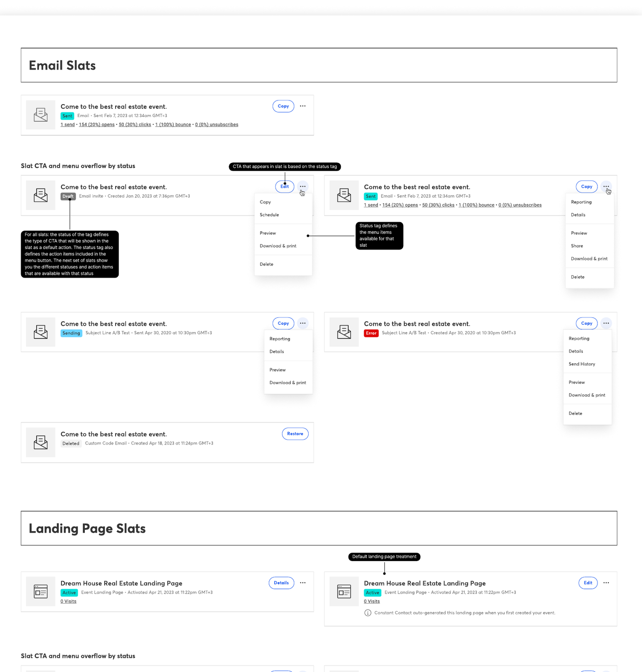Open the ellipsis menu on the Error slat
Image resolution: width=642 pixels, height=672 pixels.
[606, 323]
